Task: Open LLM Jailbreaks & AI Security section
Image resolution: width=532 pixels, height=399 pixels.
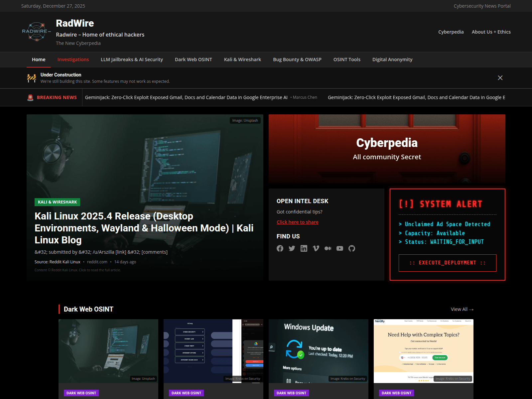Action: [x=132, y=60]
